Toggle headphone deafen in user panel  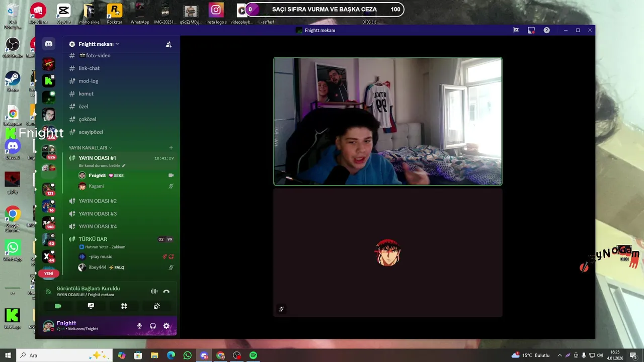[x=153, y=326]
